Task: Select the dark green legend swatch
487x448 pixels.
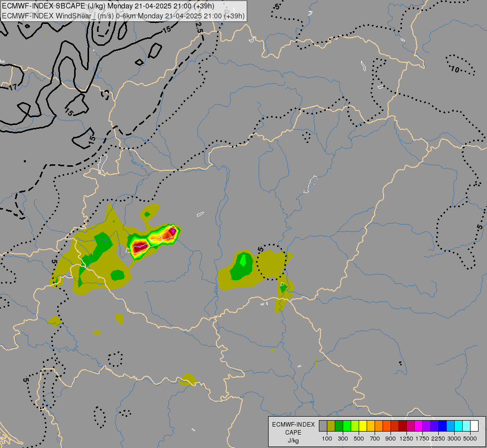Action: click(x=339, y=426)
